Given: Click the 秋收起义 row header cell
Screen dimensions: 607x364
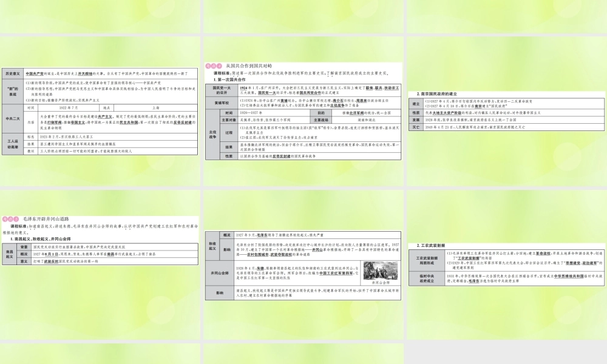Looking at the screenshot, I should 212,246.
